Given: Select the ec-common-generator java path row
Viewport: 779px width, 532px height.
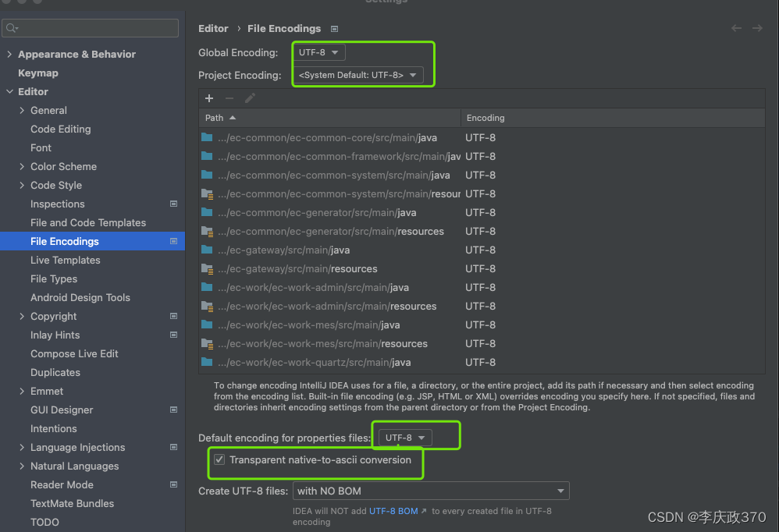Looking at the screenshot, I should click(482, 212).
